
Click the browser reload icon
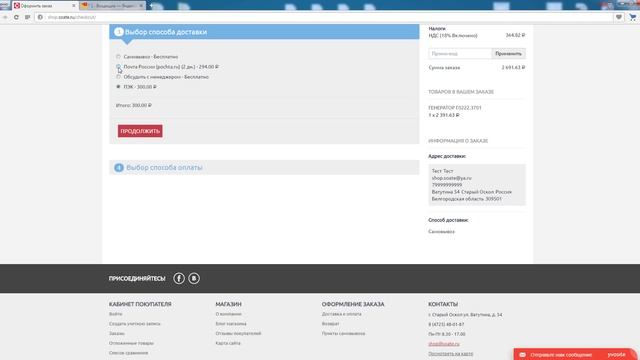16,17
